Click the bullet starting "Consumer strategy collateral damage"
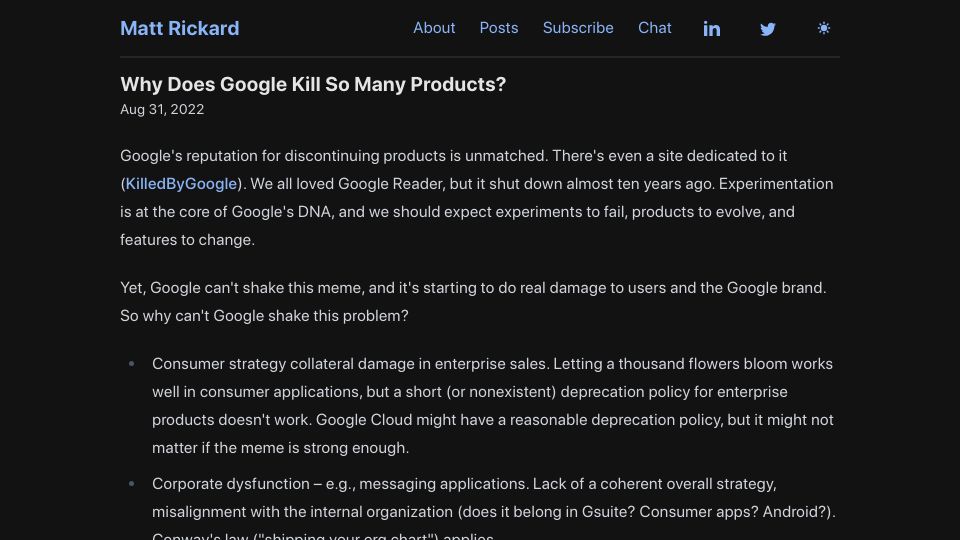Viewport: 960px width, 540px height. (x=493, y=405)
